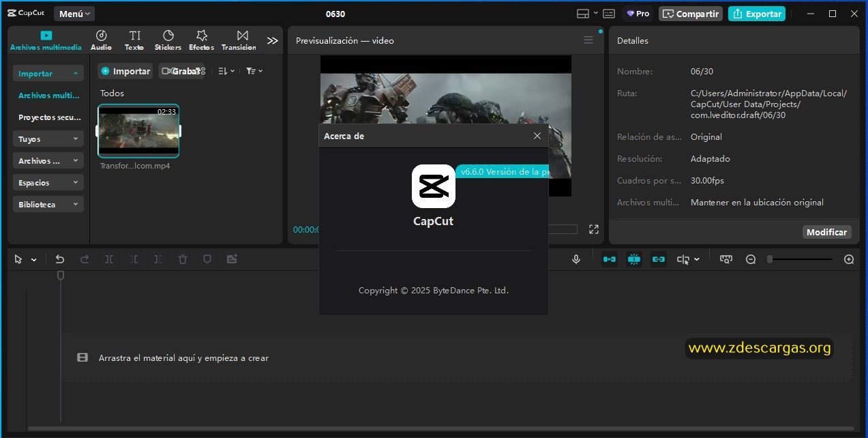
Task: Click the timeline zoom slider
Action: [800, 259]
